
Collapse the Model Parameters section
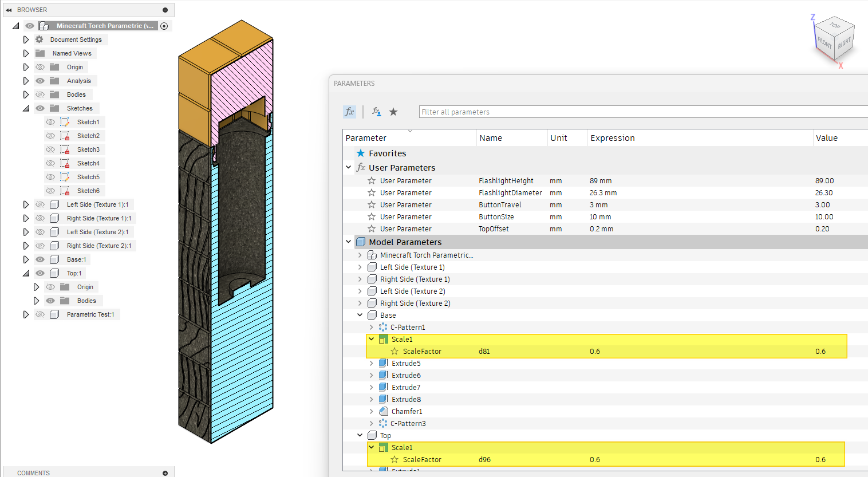click(348, 242)
